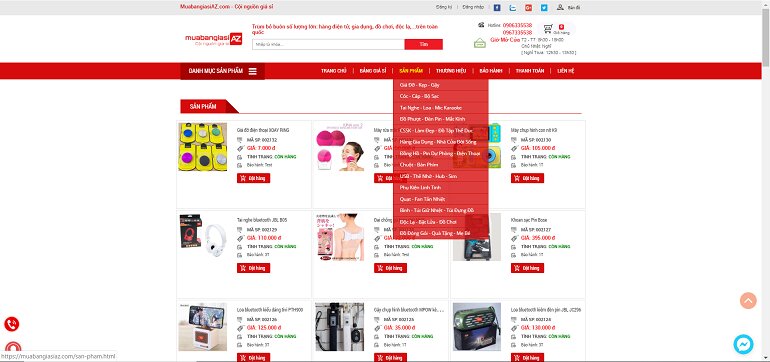This screenshot has height=362, width=770.
Task: Open Loa bluetooth PTH900 thumbnail
Action: pyautogui.click(x=203, y=327)
